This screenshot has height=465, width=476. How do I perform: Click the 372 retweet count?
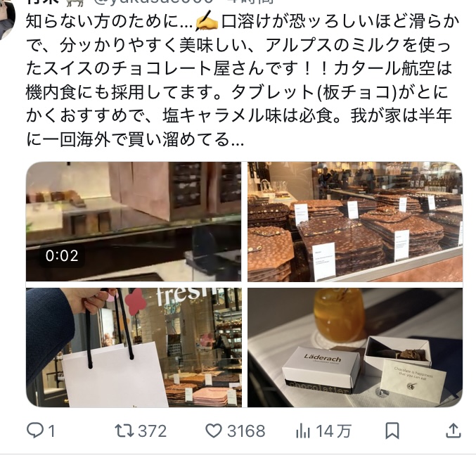point(153,431)
